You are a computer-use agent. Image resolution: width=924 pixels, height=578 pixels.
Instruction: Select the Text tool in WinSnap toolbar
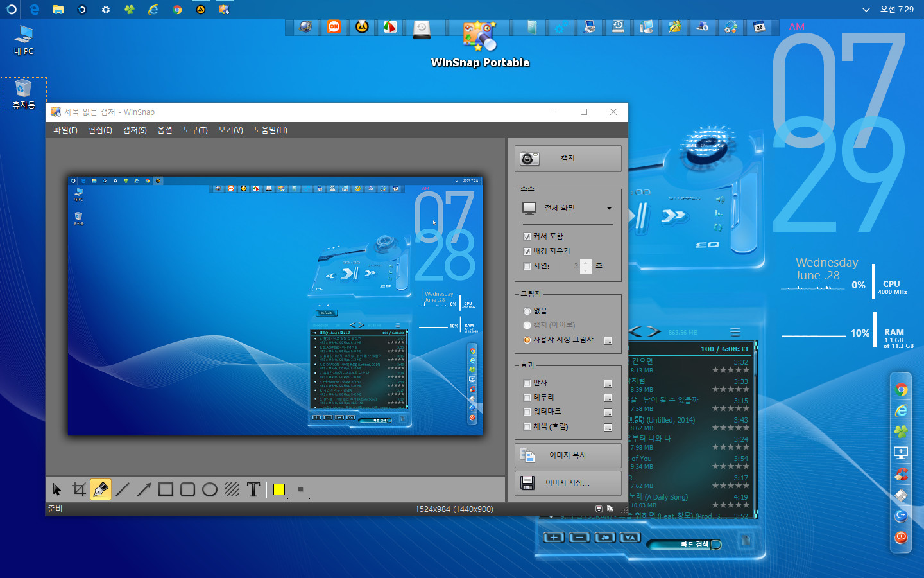point(253,489)
